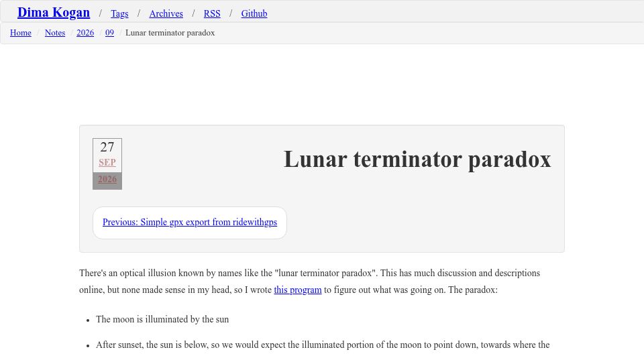644x362 pixels.
Task: Open Previous: Simple gpx export from ridewithgps
Action: tap(190, 222)
